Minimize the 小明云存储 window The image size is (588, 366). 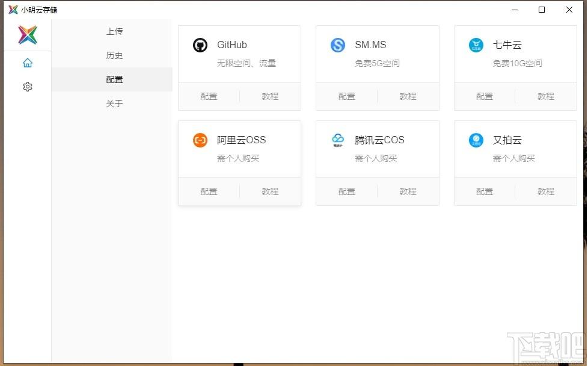tap(515, 10)
